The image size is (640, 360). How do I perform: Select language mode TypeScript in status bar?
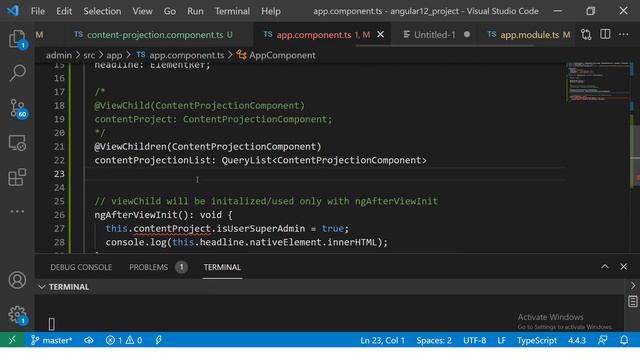[537, 340]
